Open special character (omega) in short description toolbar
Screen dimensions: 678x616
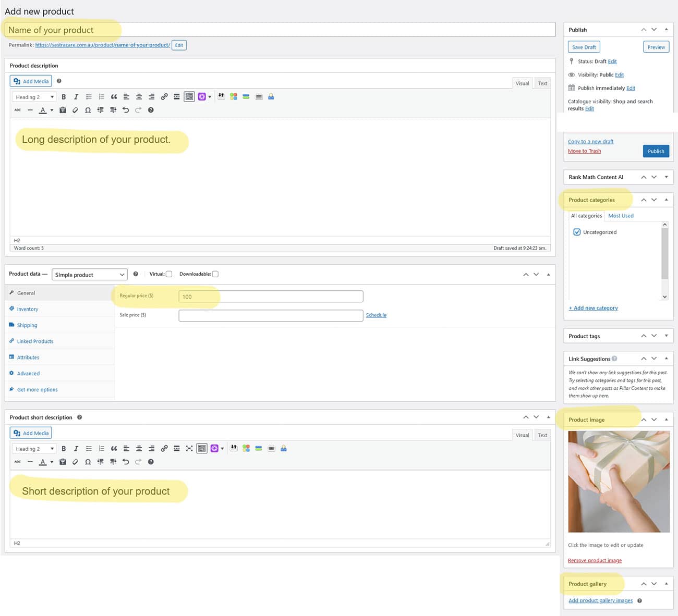(x=88, y=462)
